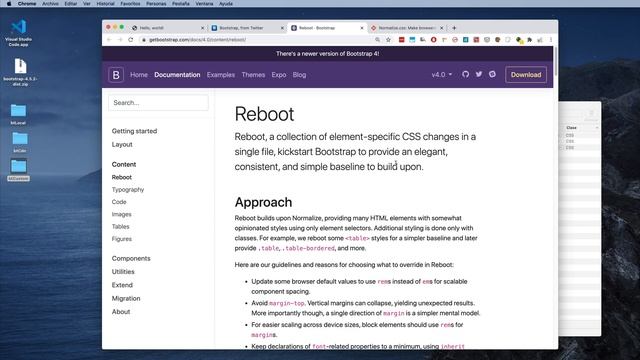Select the bootstrap-4.5.2-dist.zip desktop file
Image resolution: width=640 pixels, height=360 pixels.
tap(20, 72)
